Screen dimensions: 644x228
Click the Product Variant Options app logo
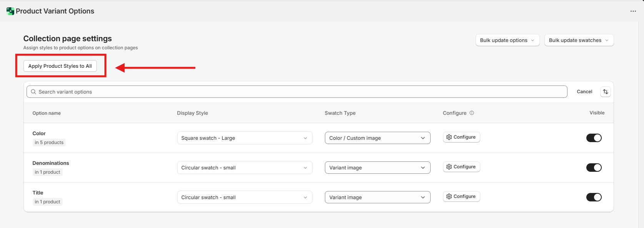click(x=10, y=11)
